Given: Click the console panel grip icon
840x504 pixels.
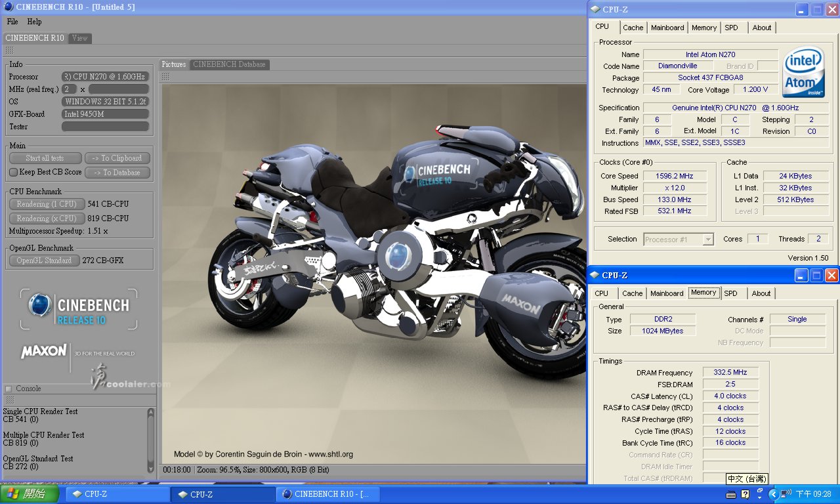Looking at the screenshot, I should (x=9, y=400).
